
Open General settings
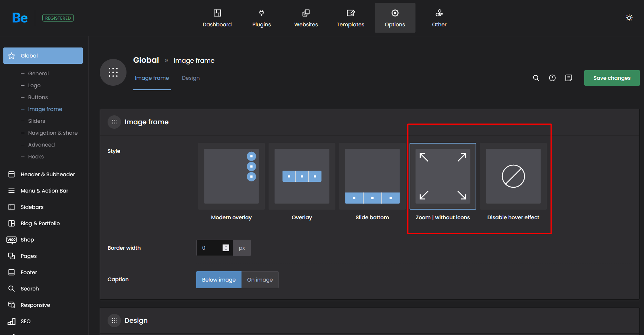[38, 73]
